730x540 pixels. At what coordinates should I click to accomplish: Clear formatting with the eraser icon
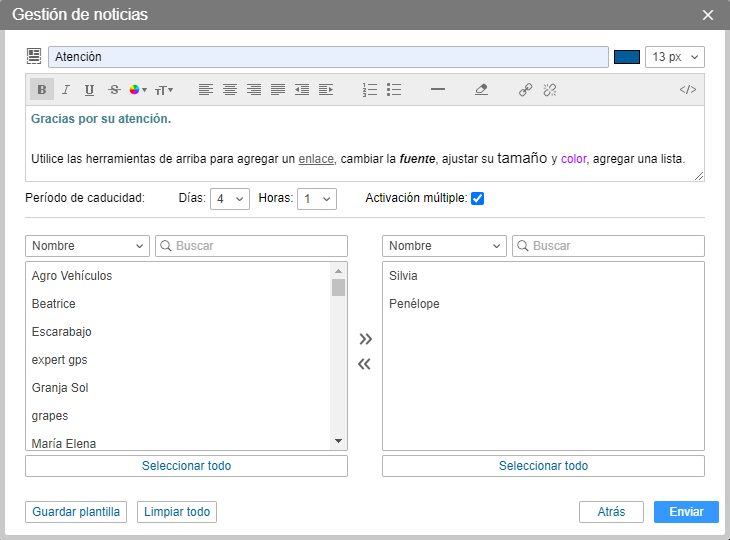481,90
